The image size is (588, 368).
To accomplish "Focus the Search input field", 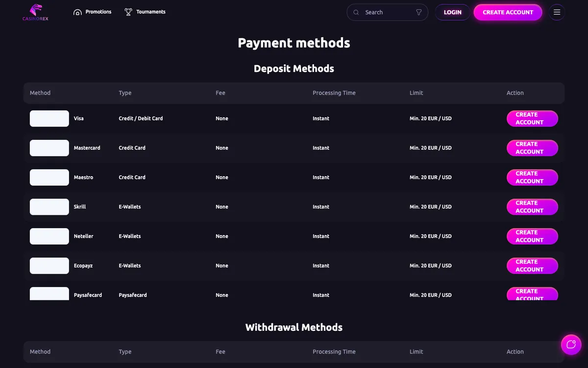I will pyautogui.click(x=387, y=12).
